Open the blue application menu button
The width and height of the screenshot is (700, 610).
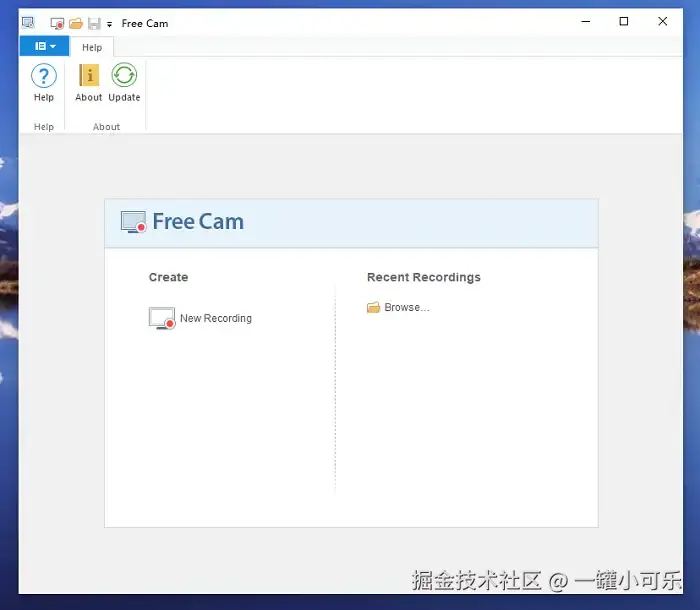pos(44,46)
